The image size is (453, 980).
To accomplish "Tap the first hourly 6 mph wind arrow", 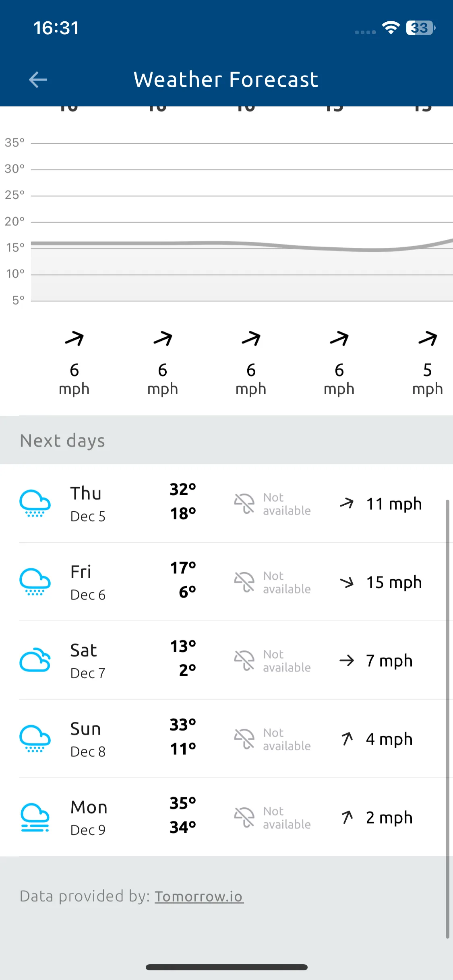I will [x=74, y=338].
